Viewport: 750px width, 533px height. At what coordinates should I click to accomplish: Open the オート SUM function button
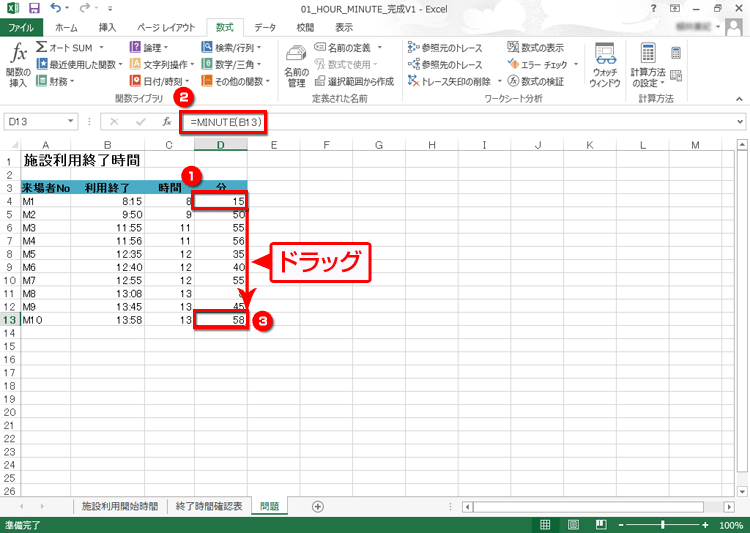point(65,47)
